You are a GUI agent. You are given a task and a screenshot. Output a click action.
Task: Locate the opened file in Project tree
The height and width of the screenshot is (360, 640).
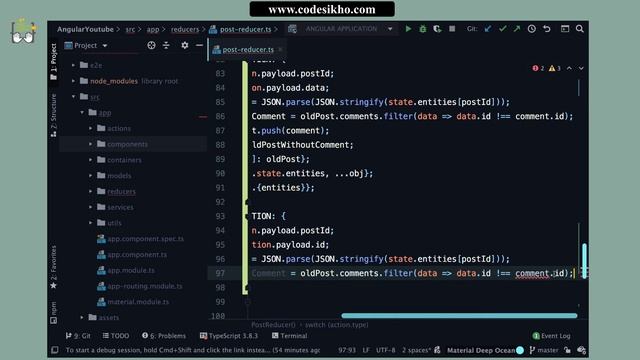151,45
